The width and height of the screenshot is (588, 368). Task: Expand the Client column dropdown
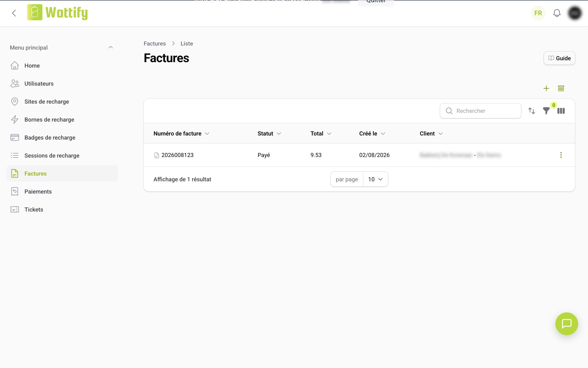(x=440, y=134)
